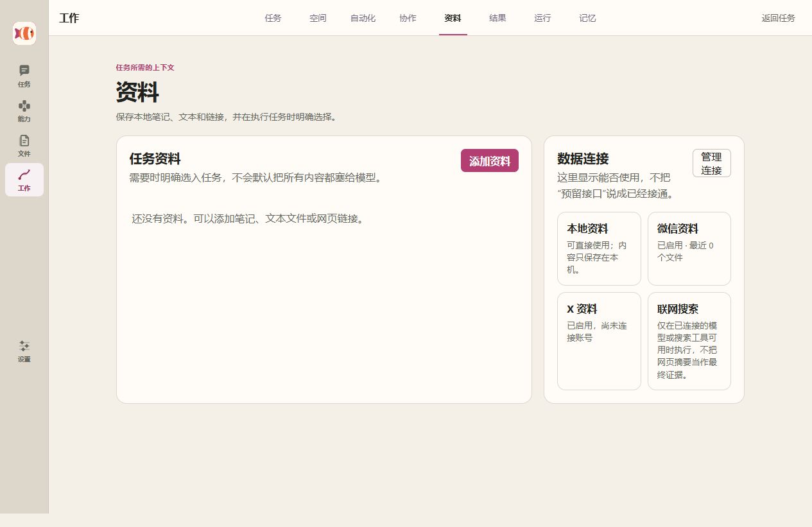Click the 返回任务 link
This screenshot has width=812, height=527.
click(x=779, y=18)
